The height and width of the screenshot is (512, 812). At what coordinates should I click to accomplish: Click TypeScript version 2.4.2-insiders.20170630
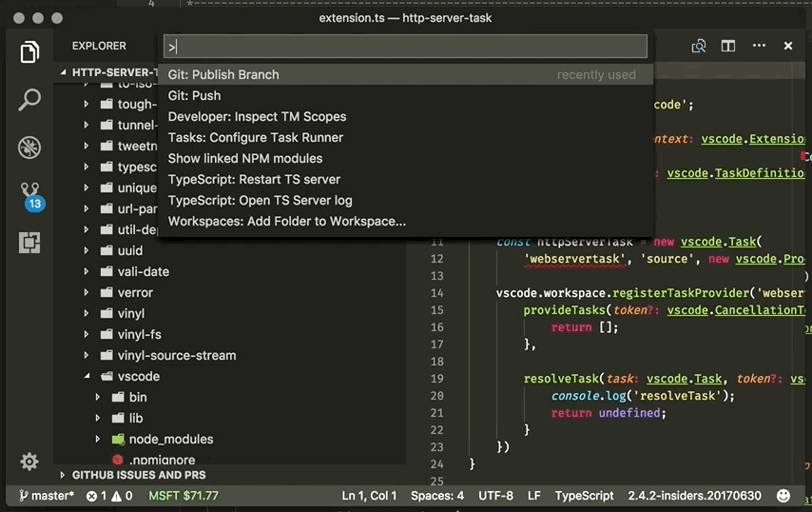[x=694, y=496]
